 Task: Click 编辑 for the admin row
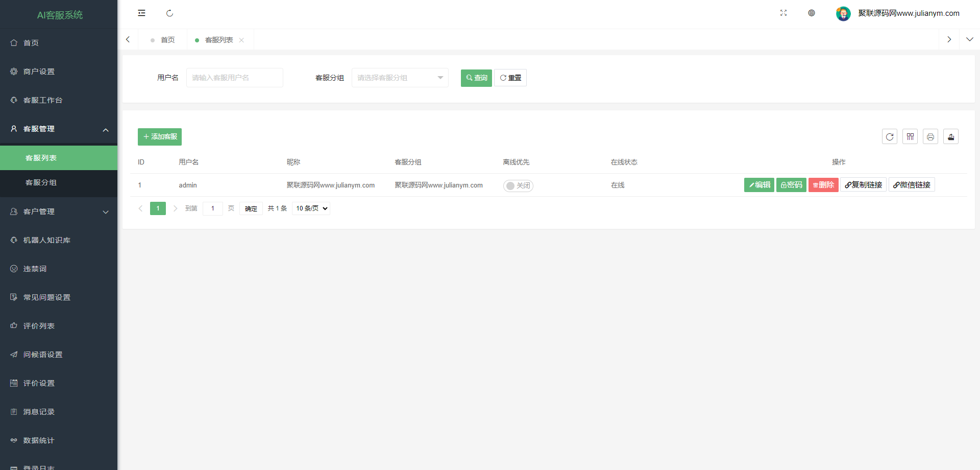759,185
